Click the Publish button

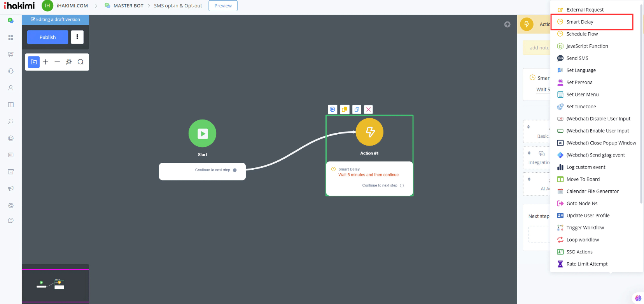(x=47, y=37)
